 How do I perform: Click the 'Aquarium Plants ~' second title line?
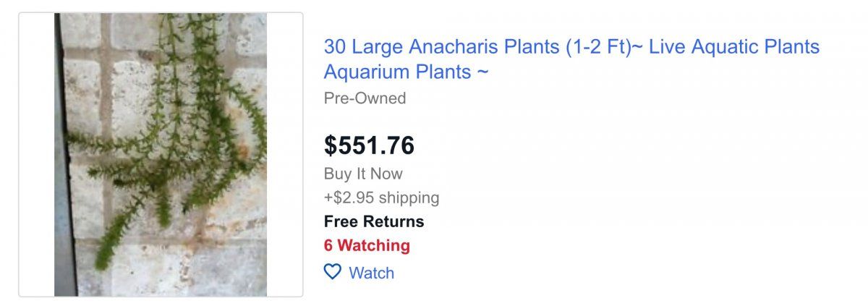tap(406, 72)
